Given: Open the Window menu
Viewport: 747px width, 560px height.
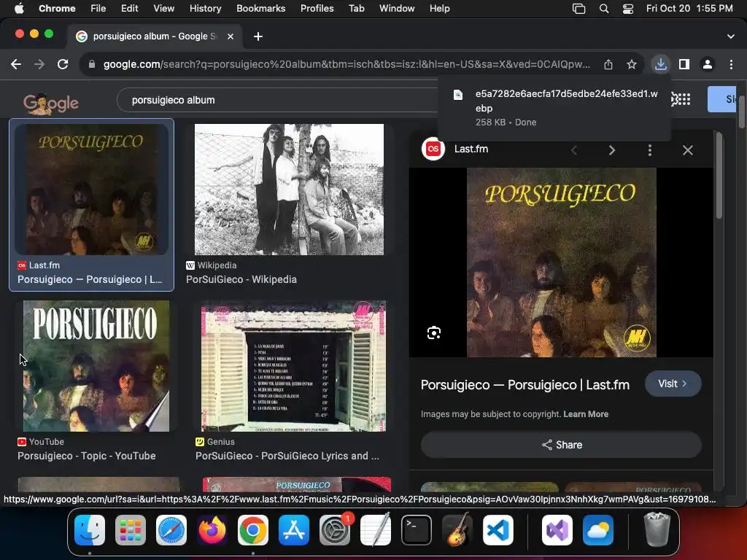Looking at the screenshot, I should pos(397,9).
